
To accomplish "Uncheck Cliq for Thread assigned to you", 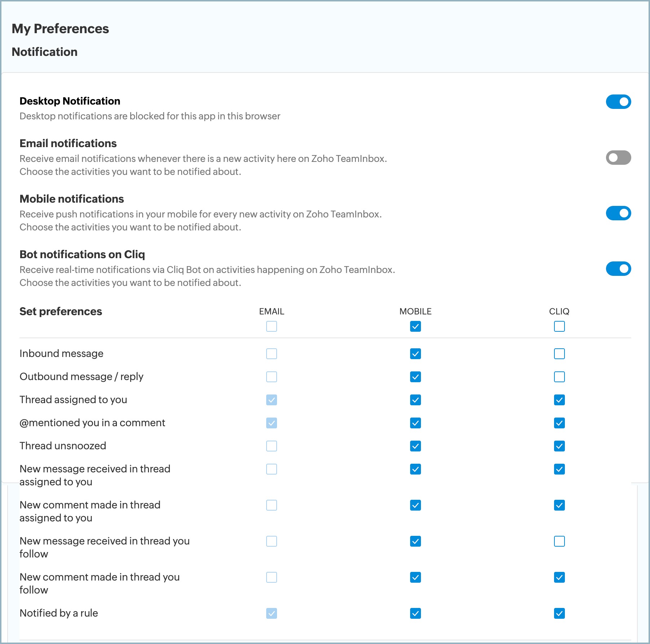I will [x=559, y=400].
